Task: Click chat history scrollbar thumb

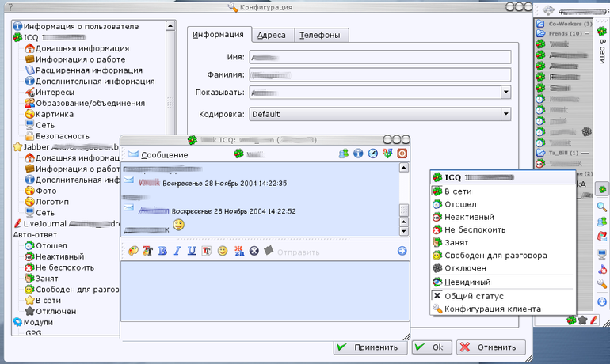Action: click(x=404, y=210)
